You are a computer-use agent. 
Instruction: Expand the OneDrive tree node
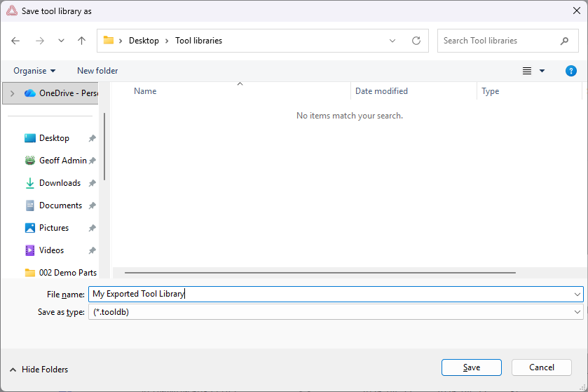pyautogui.click(x=13, y=93)
